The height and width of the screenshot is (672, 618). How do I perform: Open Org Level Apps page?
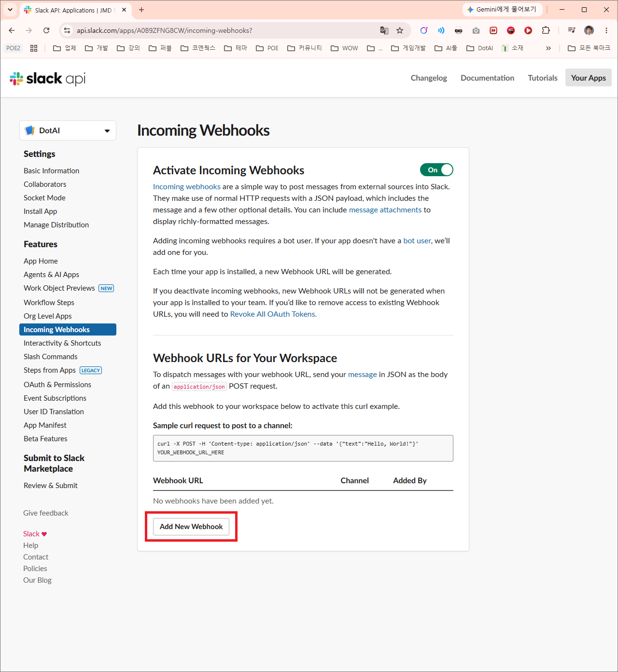(x=47, y=316)
